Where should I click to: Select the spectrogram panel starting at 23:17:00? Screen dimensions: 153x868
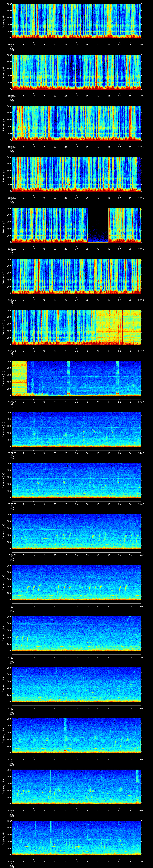[x=77, y=174]
